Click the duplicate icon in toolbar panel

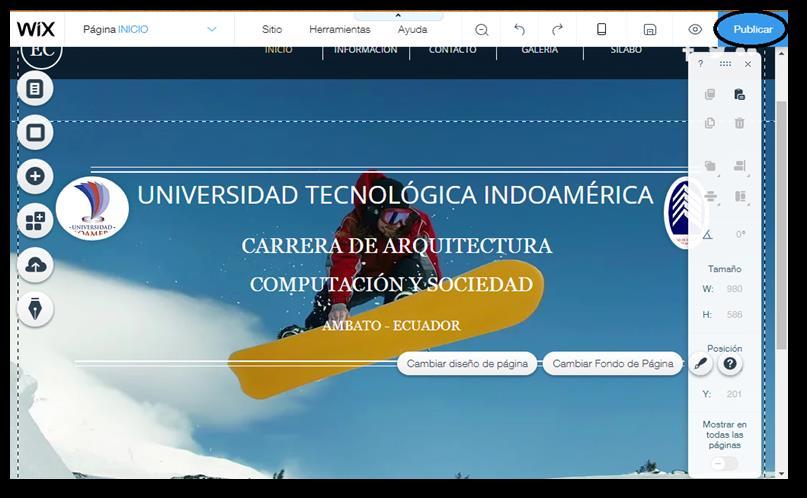click(710, 123)
